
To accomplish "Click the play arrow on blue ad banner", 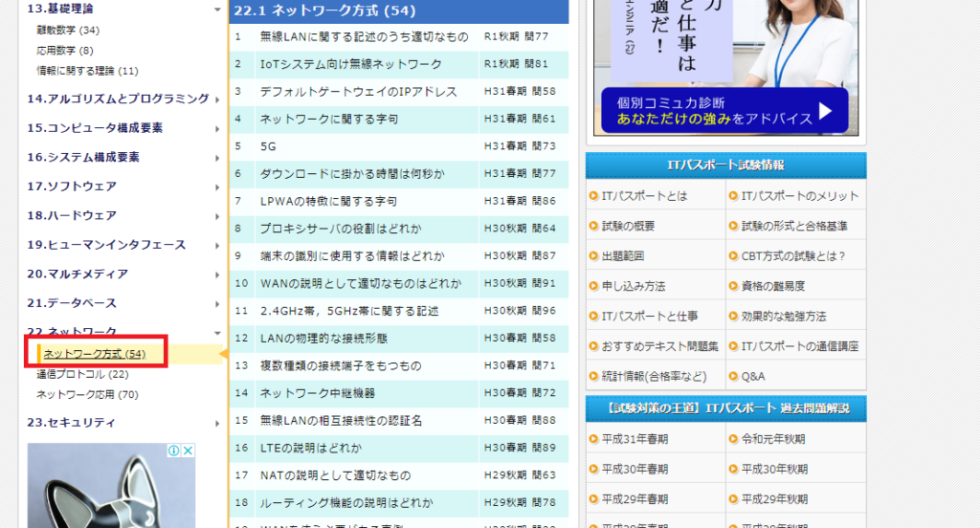I will click(826, 111).
